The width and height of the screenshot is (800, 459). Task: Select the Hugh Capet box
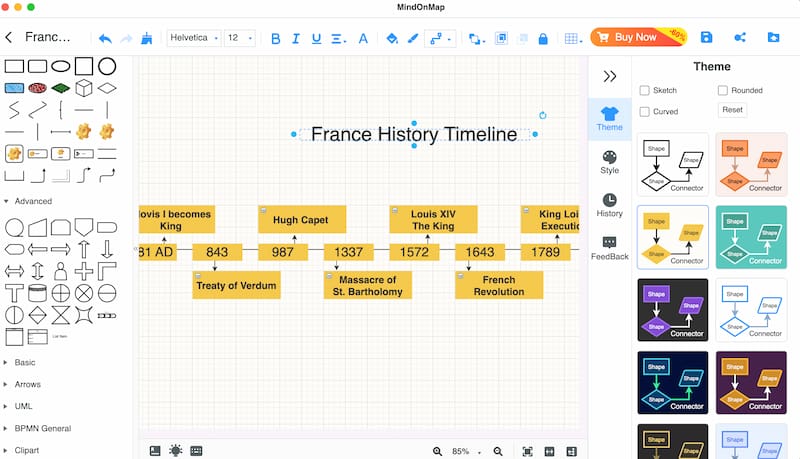(302, 219)
